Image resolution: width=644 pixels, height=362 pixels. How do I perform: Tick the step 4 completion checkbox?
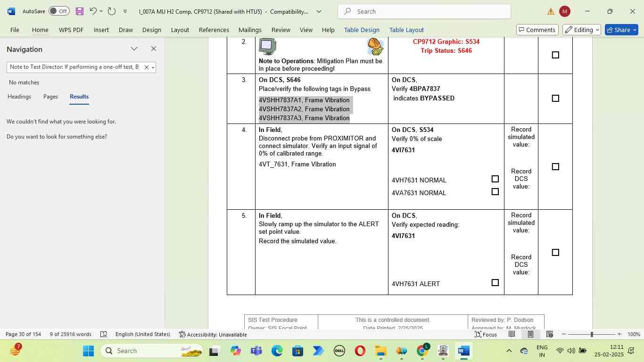(x=555, y=167)
